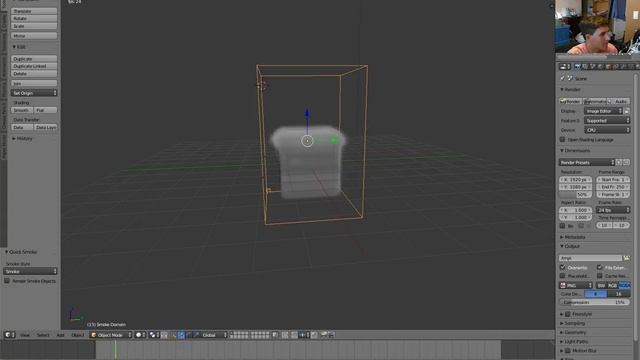Open the Display Image Editor dropdown
640x360 pixels.
tap(603, 111)
